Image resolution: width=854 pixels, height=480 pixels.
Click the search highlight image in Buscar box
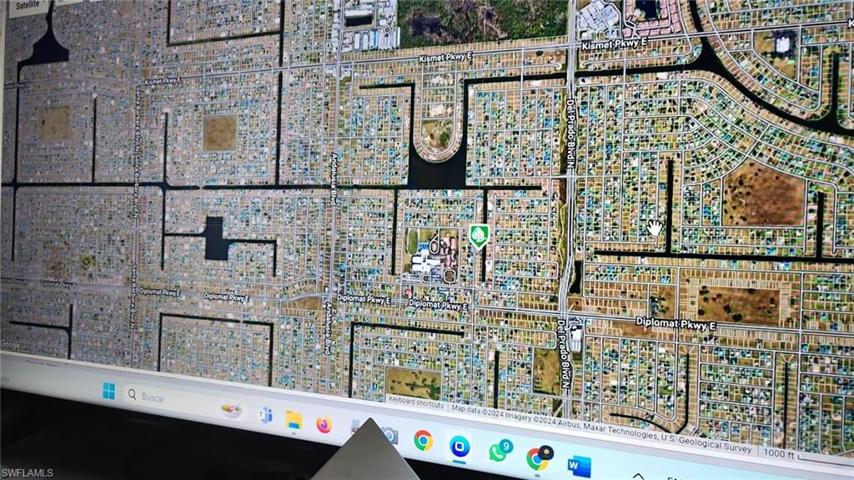[232, 409]
